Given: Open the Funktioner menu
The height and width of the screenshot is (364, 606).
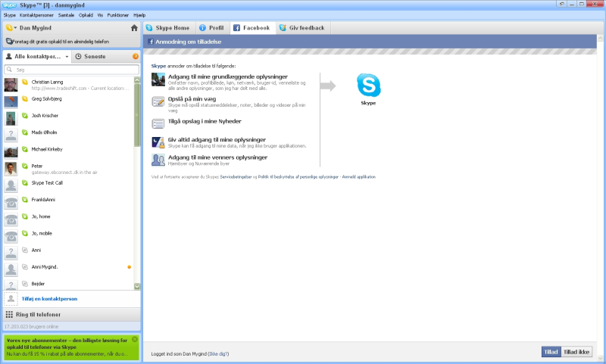Looking at the screenshot, I should pos(118,15).
